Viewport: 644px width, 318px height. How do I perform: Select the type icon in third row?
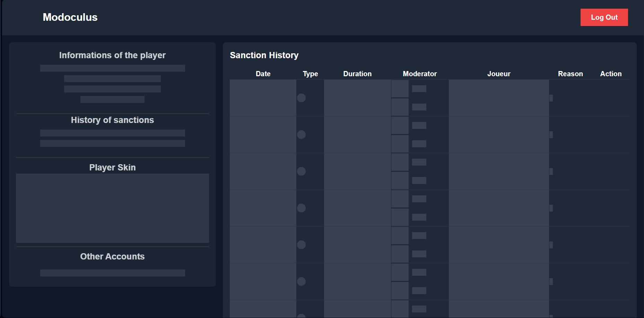coord(301,171)
